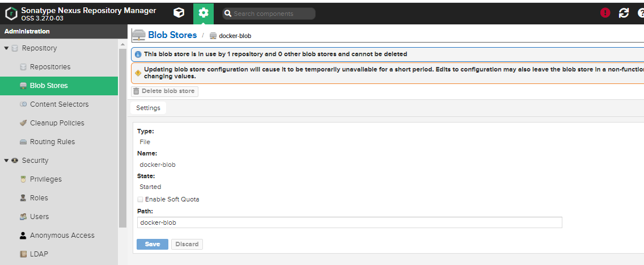Open the Help question mark icon

tap(641, 13)
